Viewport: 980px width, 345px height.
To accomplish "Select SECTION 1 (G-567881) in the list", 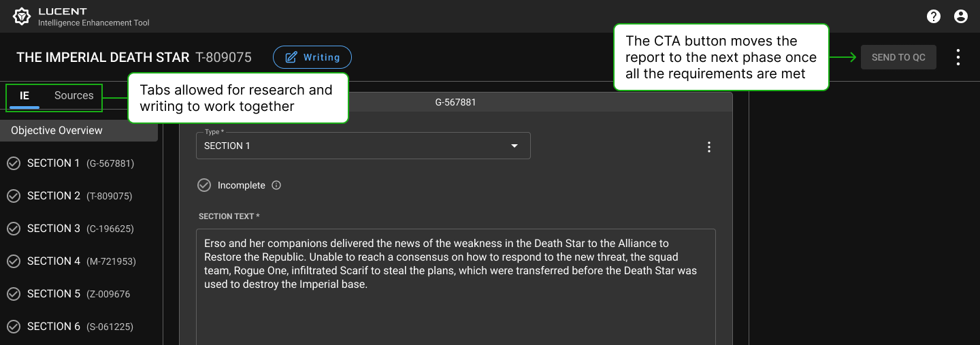I will (x=81, y=163).
